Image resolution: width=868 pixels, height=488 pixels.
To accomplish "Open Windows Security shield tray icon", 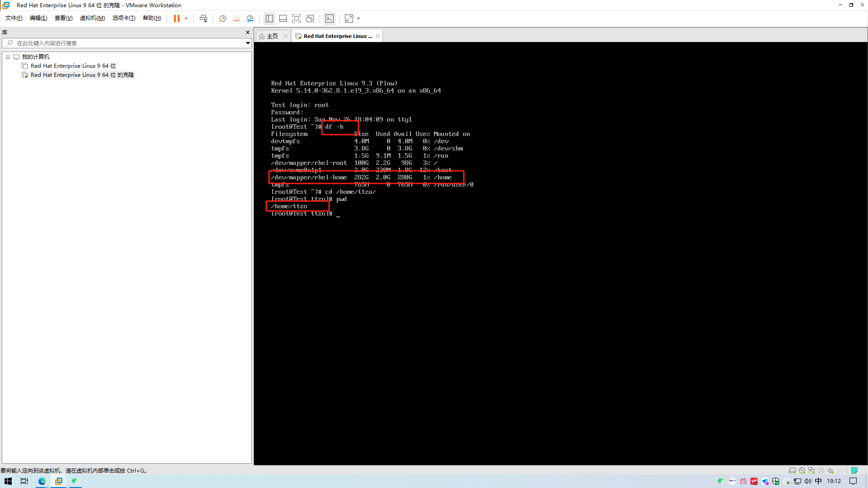I will tap(776, 481).
